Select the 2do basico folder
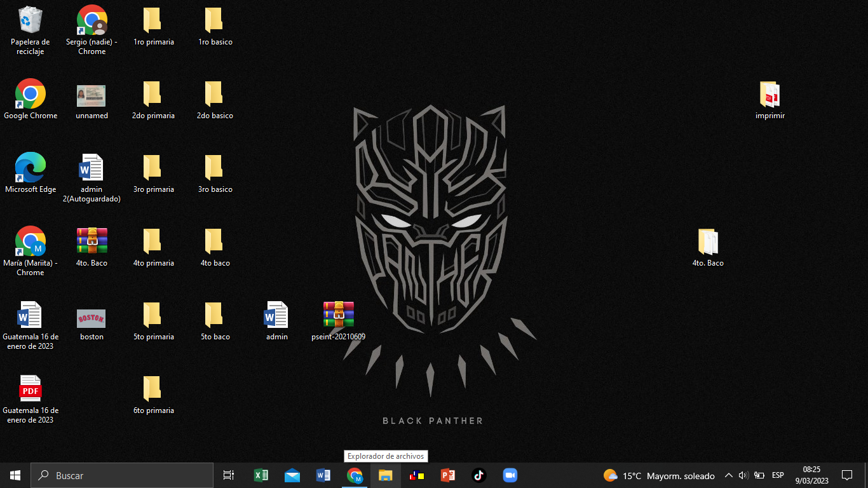 [x=215, y=99]
